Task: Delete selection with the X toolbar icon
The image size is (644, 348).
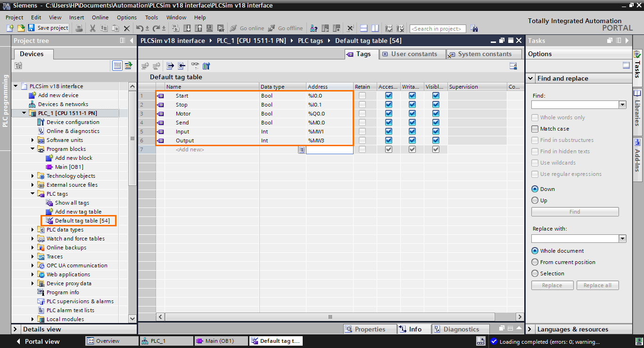Action: [x=127, y=28]
